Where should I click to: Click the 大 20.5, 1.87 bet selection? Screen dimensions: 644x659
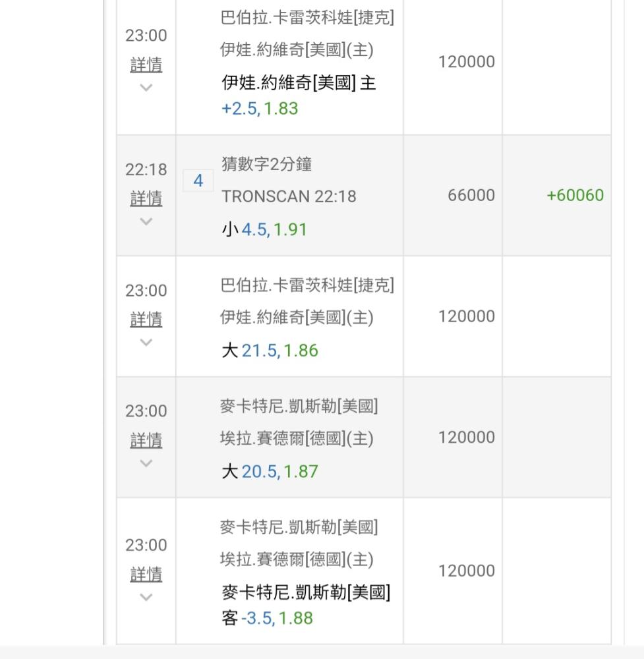pyautogui.click(x=270, y=471)
